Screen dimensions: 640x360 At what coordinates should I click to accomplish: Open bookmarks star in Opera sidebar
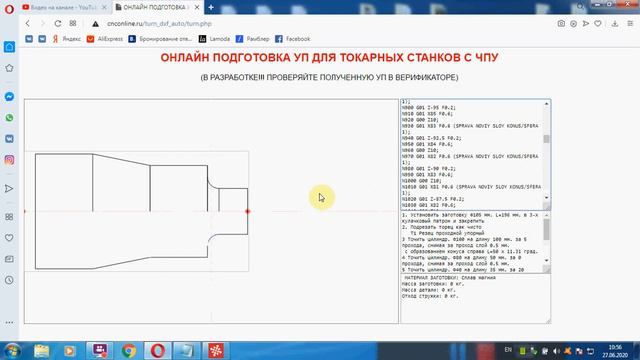pyautogui.click(x=9, y=68)
